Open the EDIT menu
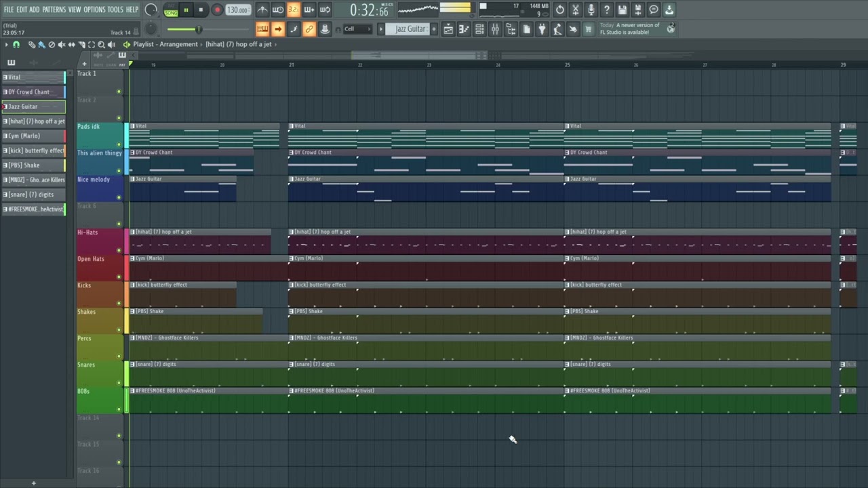Image resolution: width=868 pixels, height=488 pixels. pos(22,9)
